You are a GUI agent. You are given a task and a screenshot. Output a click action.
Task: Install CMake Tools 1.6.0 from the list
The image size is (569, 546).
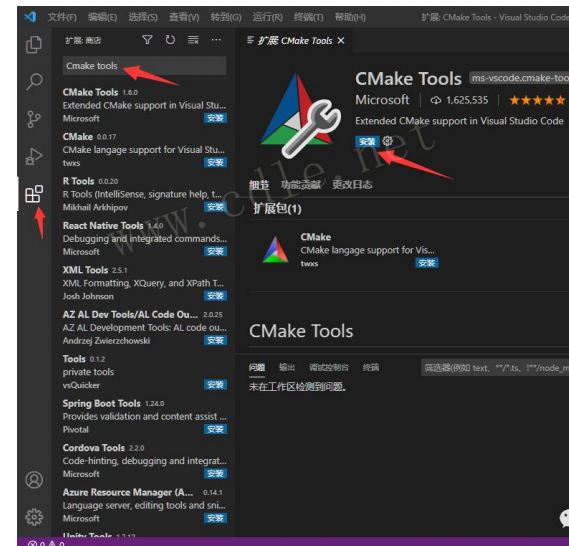(215, 118)
